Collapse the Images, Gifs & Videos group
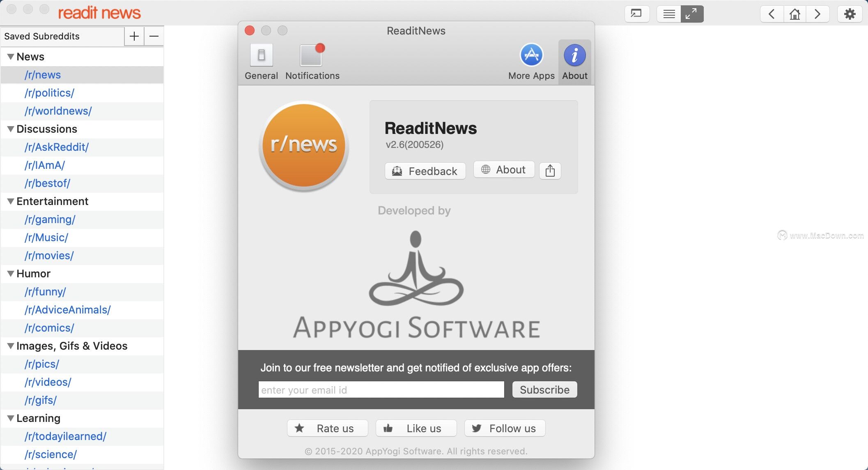The height and width of the screenshot is (470, 868). pyautogui.click(x=11, y=346)
